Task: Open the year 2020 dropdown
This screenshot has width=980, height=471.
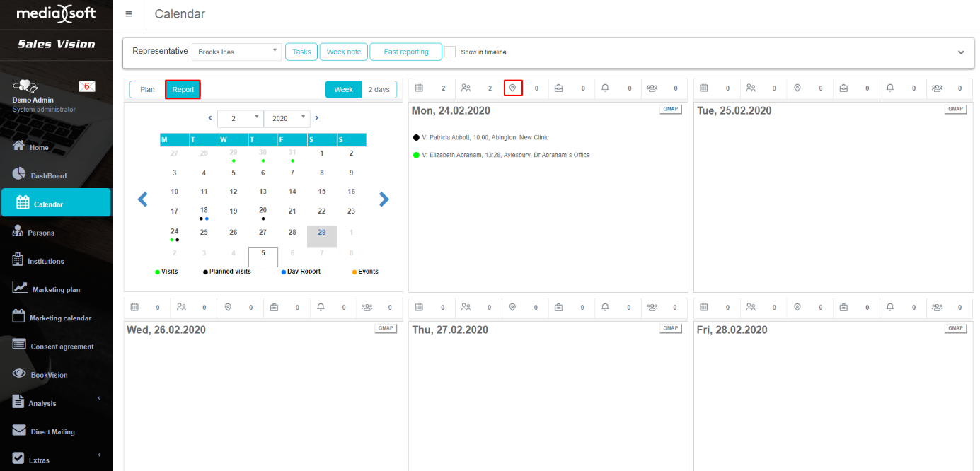Action: tap(287, 118)
